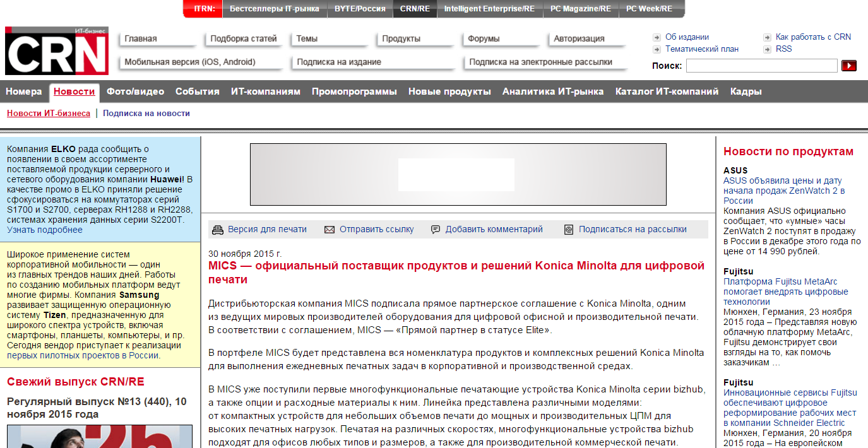Open Промопрограммы section

354,91
